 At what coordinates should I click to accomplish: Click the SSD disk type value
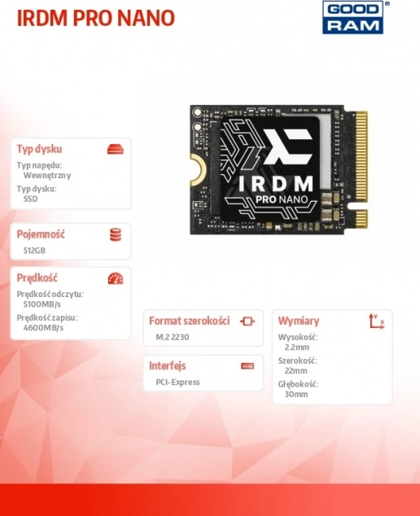tap(30, 199)
